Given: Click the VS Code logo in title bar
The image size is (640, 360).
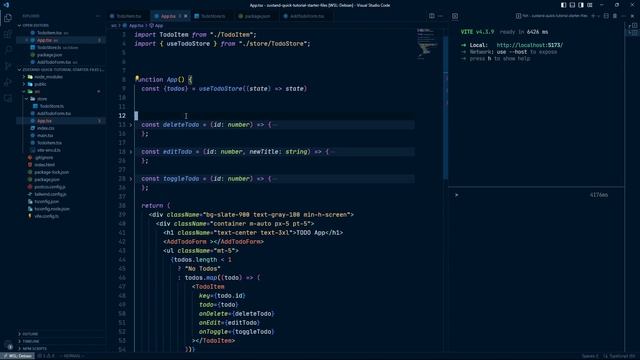Looking at the screenshot, I should (x=6, y=5).
